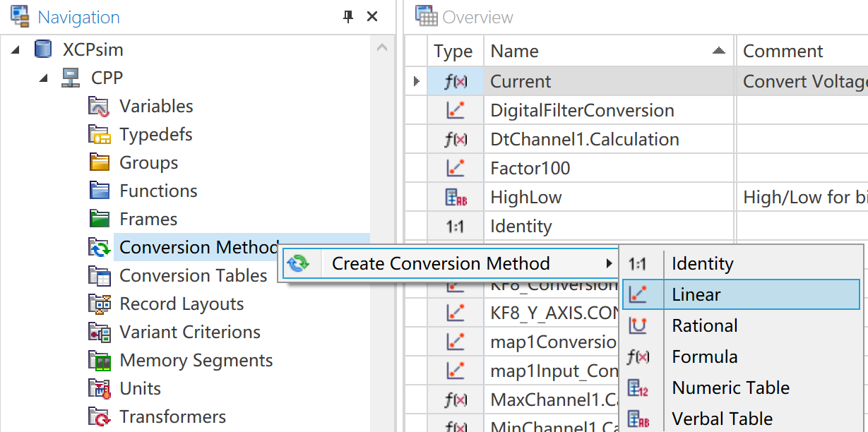
Task: Click the row indicator arrow beside Current
Action: pos(417,82)
